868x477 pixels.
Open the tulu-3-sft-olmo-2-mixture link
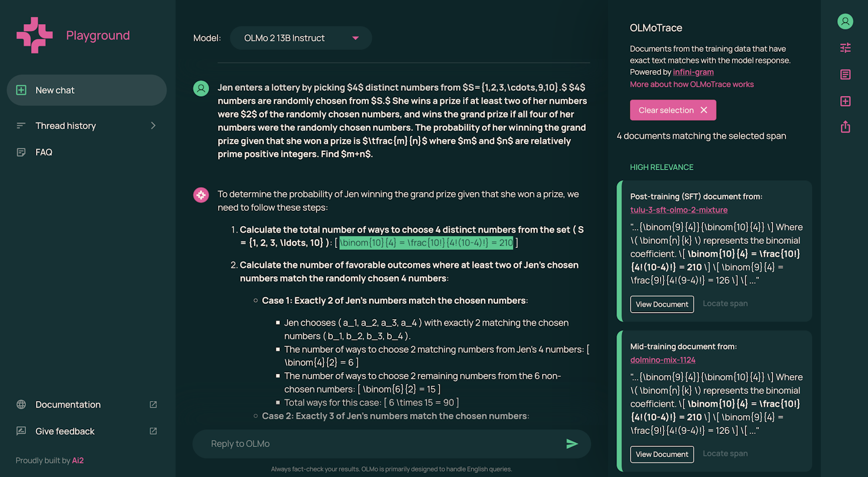(x=679, y=210)
